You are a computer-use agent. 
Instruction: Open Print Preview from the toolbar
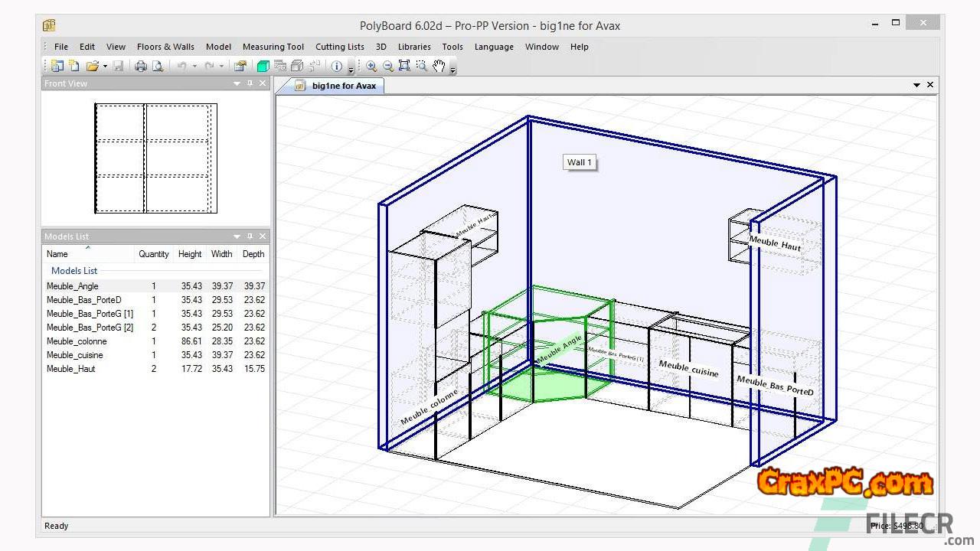point(158,67)
